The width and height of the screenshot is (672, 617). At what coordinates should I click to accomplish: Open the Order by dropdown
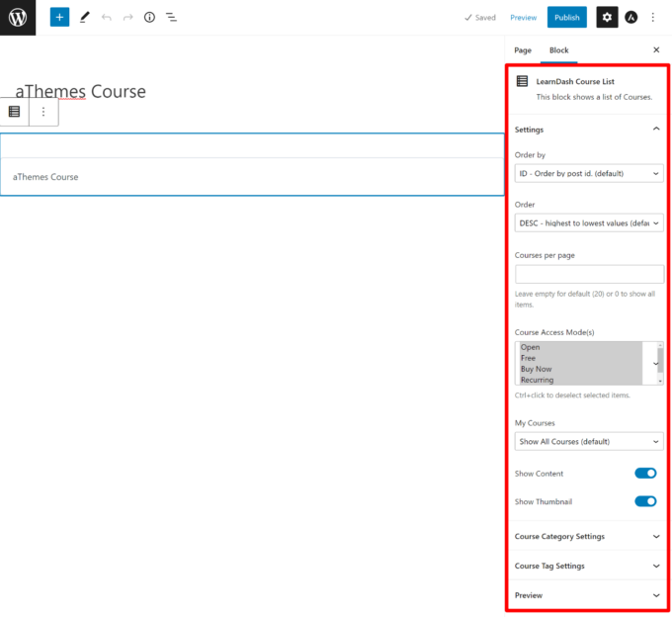[589, 173]
